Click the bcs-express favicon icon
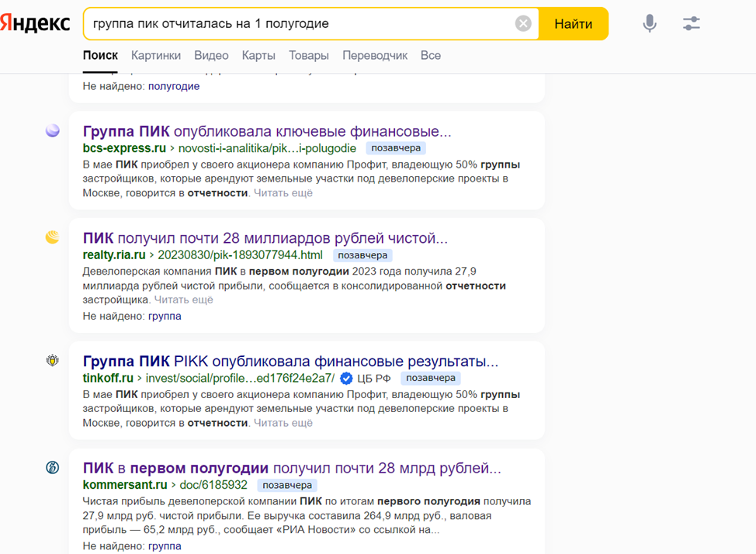 tap(53, 130)
